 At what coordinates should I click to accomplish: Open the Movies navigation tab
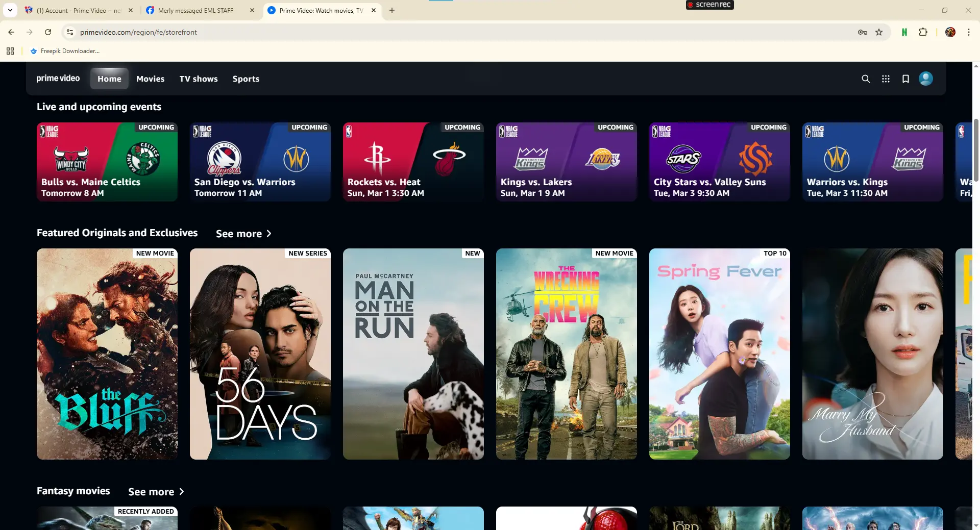151,79
